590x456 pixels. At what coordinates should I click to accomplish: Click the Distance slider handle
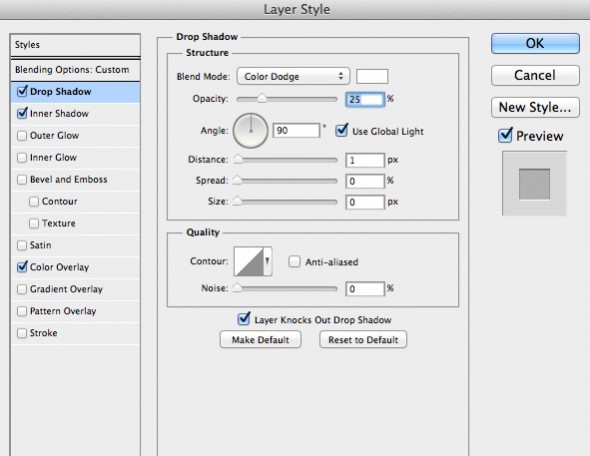coord(237,160)
